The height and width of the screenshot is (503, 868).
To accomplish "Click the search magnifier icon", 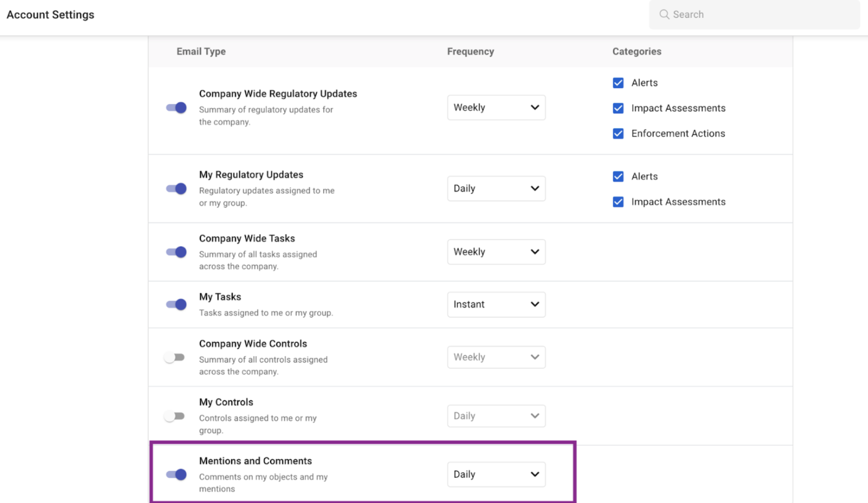I will coord(664,15).
